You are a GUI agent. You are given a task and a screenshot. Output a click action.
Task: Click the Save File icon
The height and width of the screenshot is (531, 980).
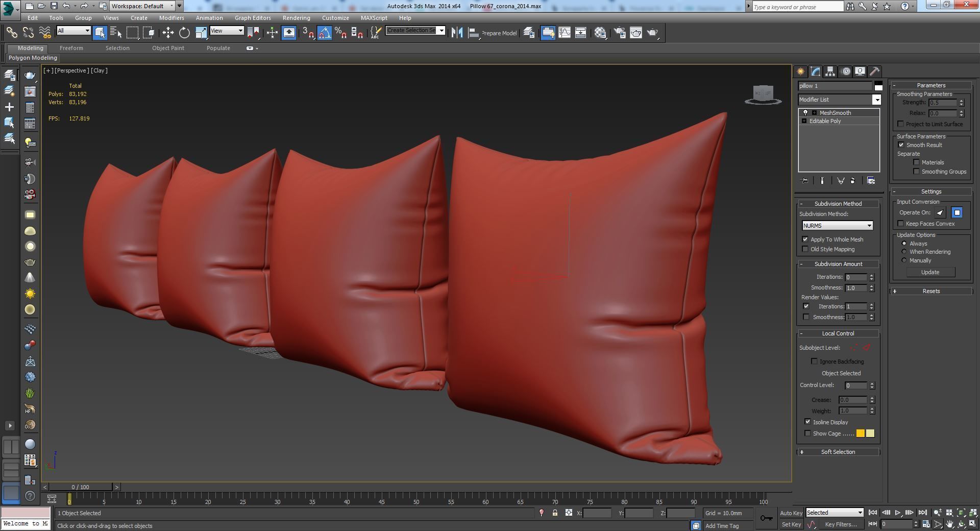[x=54, y=6]
